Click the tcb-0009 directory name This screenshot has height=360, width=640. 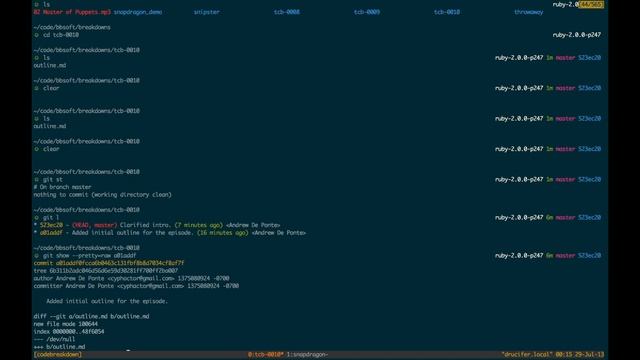click(x=367, y=12)
